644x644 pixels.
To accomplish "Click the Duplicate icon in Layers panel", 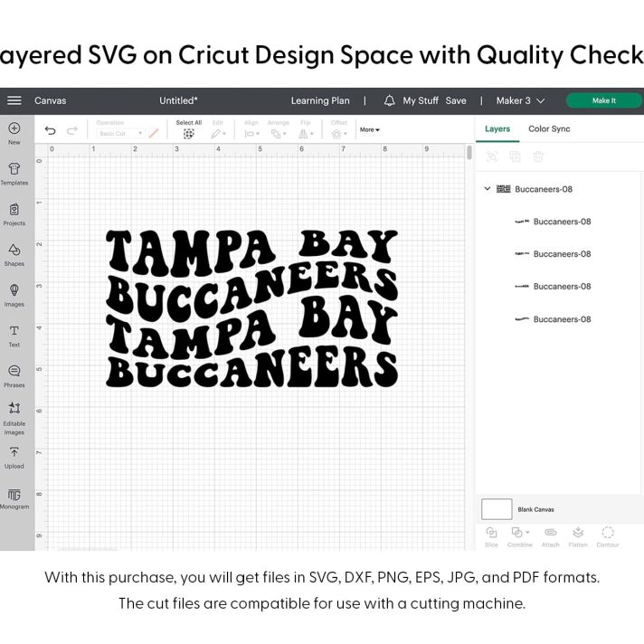I will 515,156.
